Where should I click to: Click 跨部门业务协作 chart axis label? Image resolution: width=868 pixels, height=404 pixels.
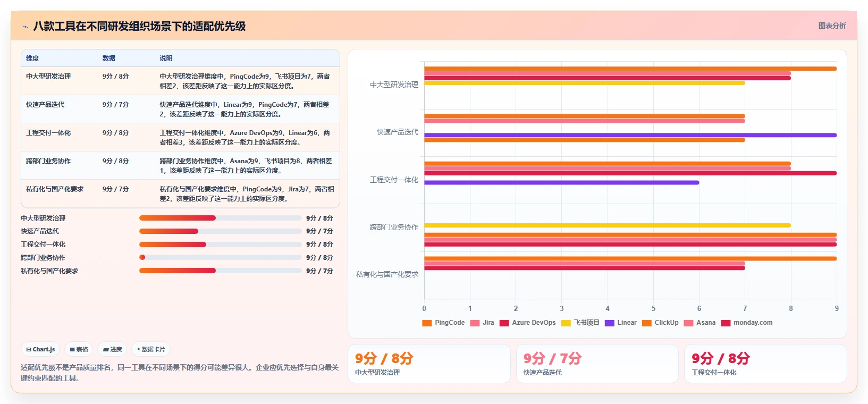[394, 227]
